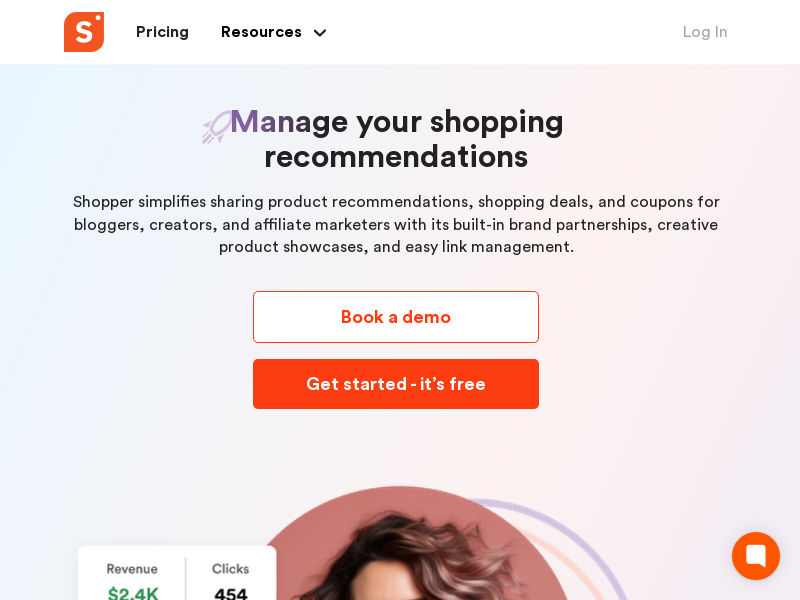800x600 pixels.
Task: Go to Log In
Action: (705, 32)
